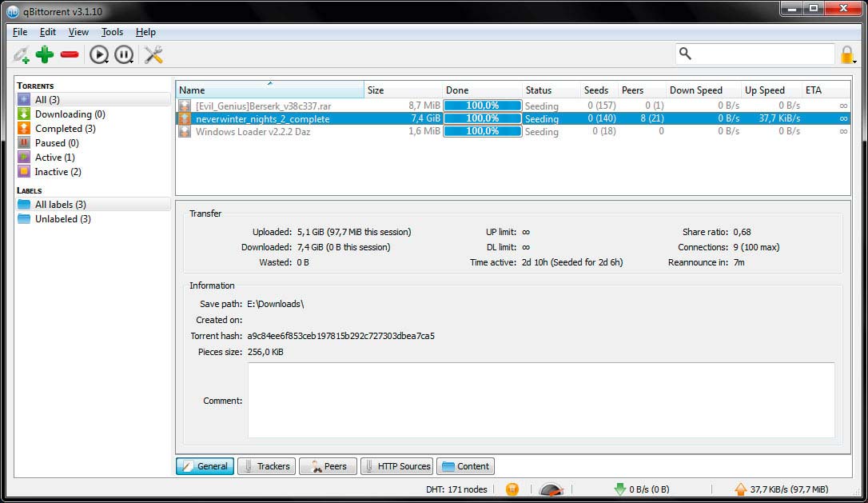Select the Unlabeled (3) entry

tap(94, 219)
